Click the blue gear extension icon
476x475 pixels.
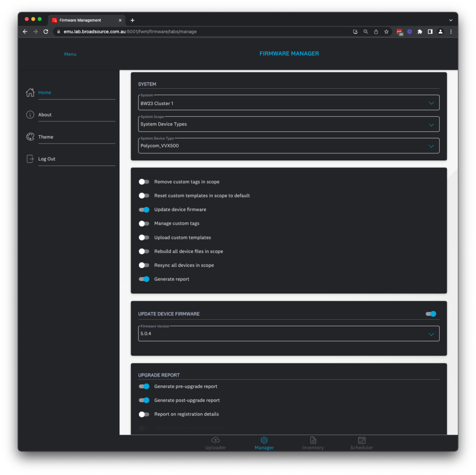410,32
